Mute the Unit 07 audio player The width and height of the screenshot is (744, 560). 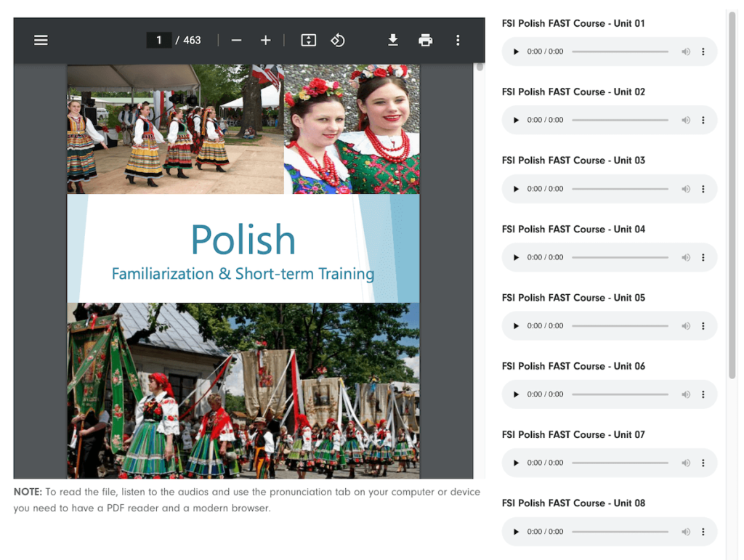[x=686, y=463]
